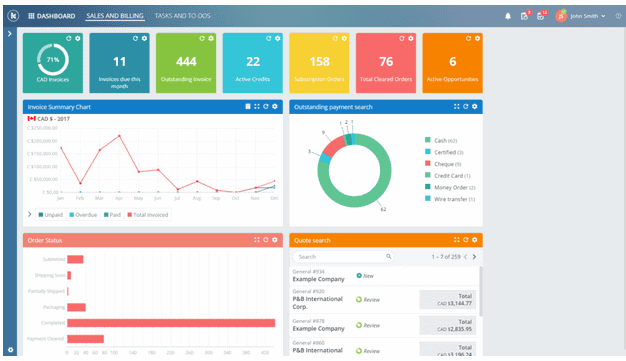Open settings on Invoices due this month tile

click(144, 38)
